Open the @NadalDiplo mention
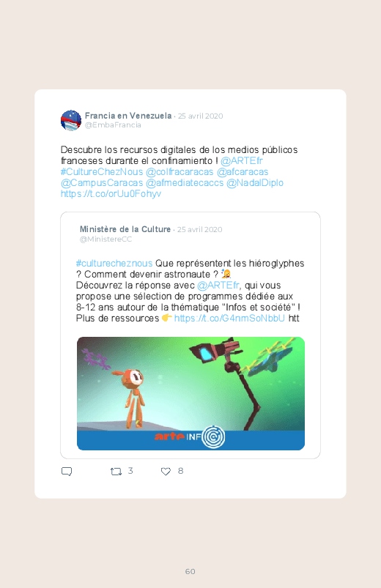381x588 pixels. [255, 182]
